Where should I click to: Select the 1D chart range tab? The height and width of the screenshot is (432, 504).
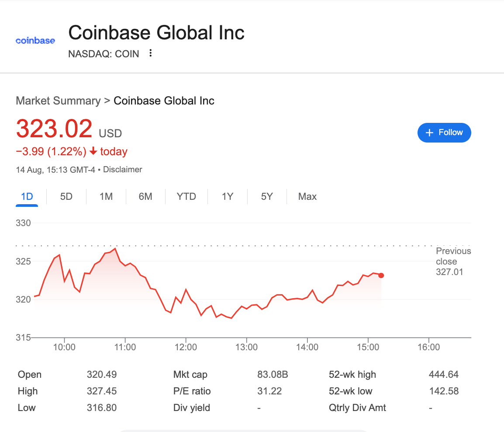click(x=27, y=197)
